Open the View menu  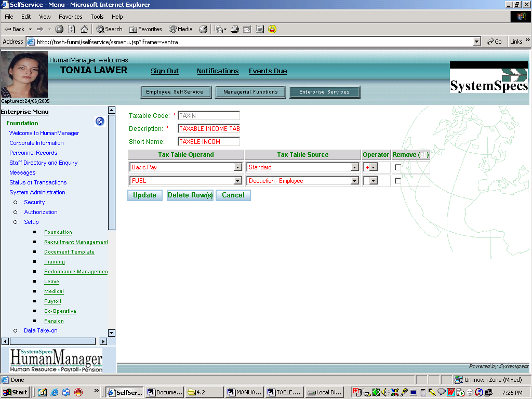[x=45, y=17]
